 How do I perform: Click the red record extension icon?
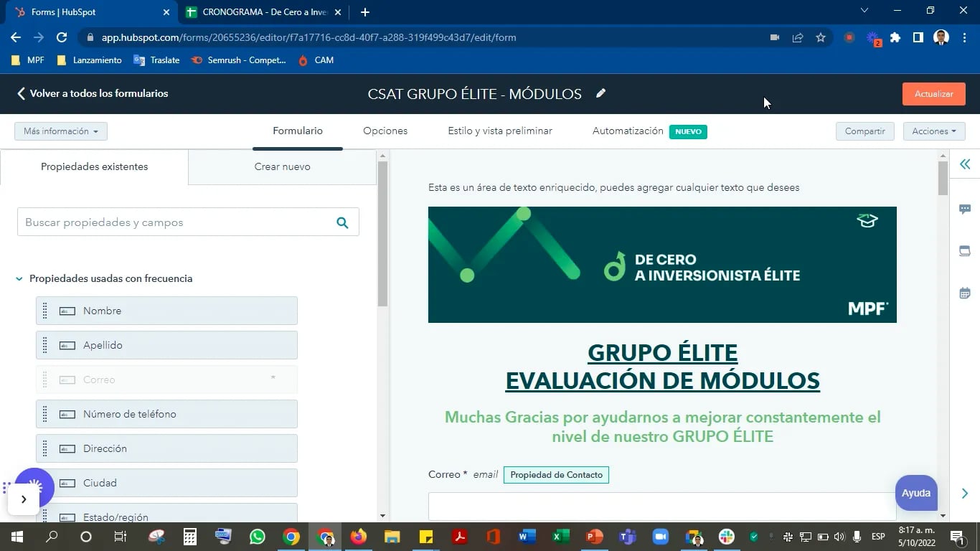click(849, 37)
